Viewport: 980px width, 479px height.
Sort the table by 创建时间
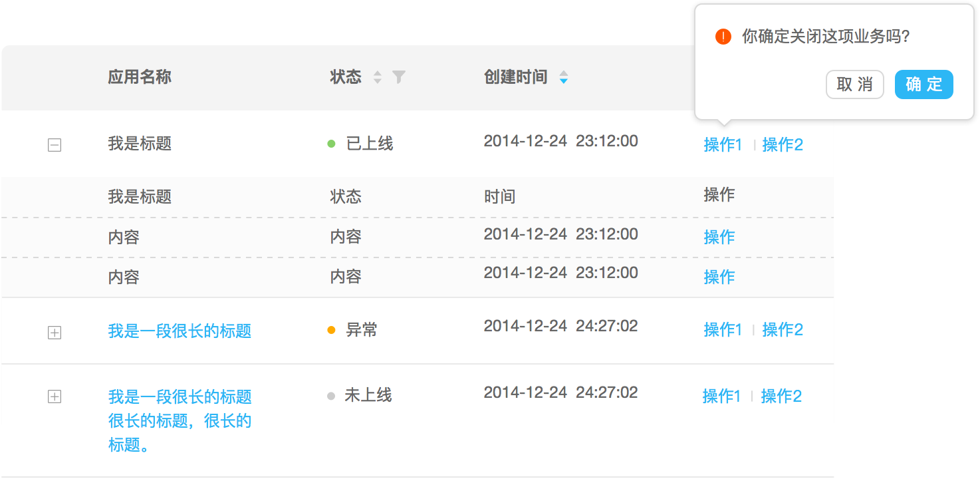(563, 77)
